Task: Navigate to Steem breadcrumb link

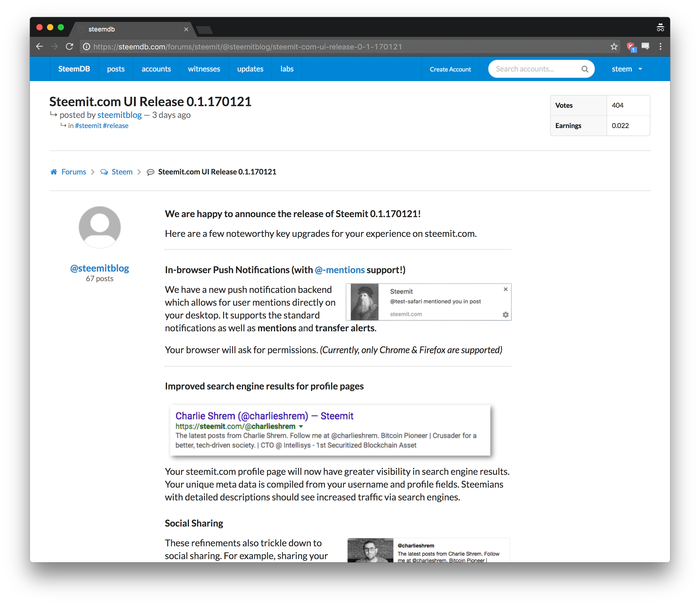Action: 122,172
